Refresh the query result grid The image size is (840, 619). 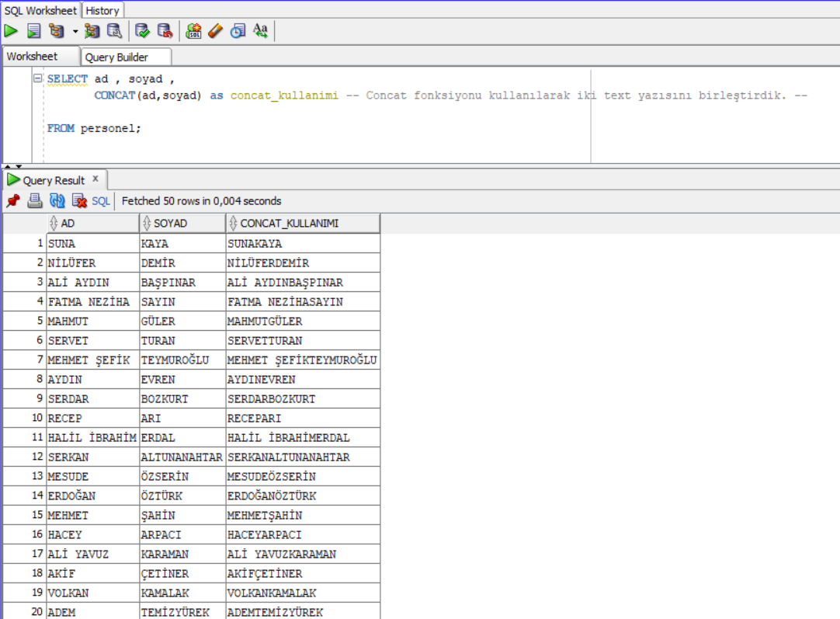coord(56,200)
